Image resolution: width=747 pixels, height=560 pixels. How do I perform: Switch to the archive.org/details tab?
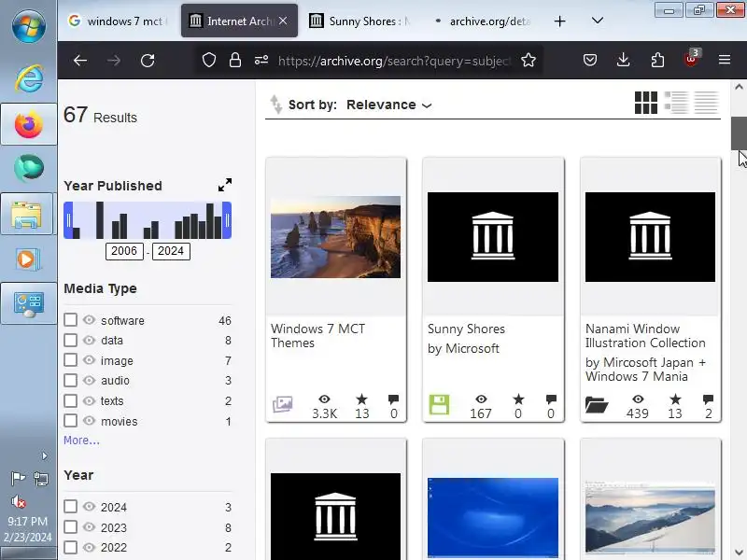[481, 21]
